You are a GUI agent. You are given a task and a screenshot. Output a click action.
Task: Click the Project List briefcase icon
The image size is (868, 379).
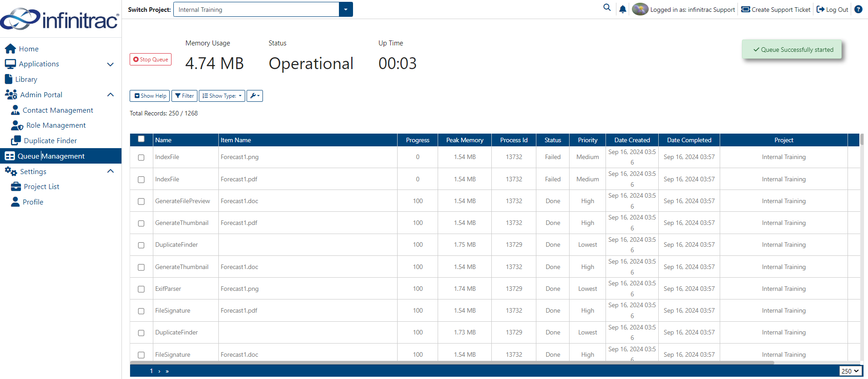coord(16,186)
